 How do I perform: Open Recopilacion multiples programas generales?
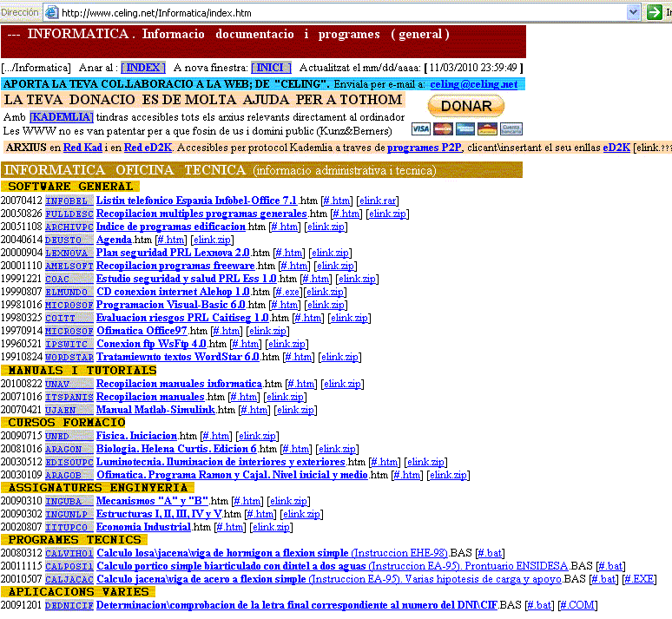point(201,214)
